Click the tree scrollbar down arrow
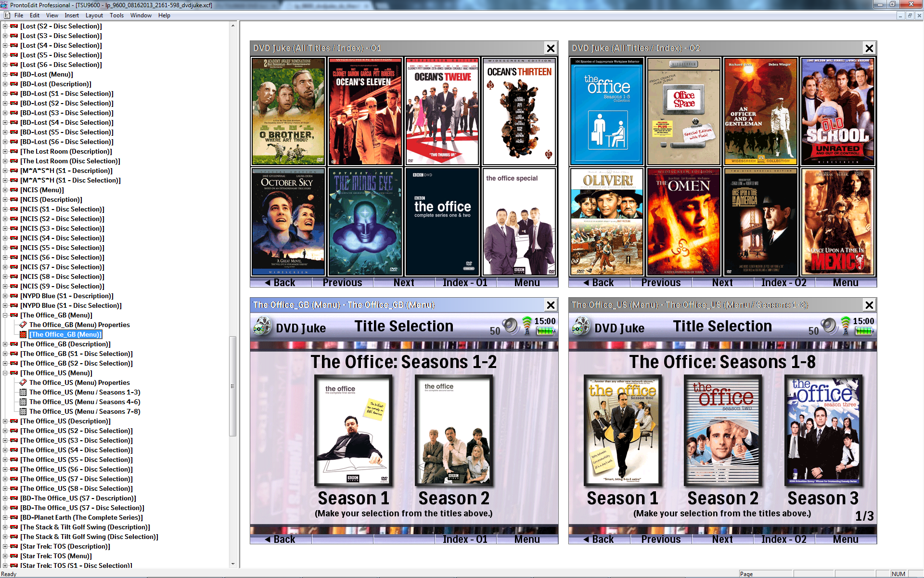Viewport: 924px width, 578px height. pos(233,564)
